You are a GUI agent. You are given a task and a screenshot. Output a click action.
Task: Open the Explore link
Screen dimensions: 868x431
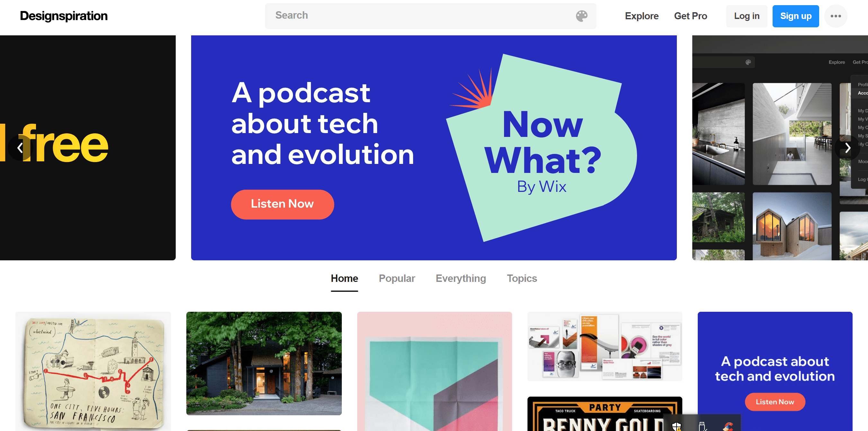click(x=641, y=16)
